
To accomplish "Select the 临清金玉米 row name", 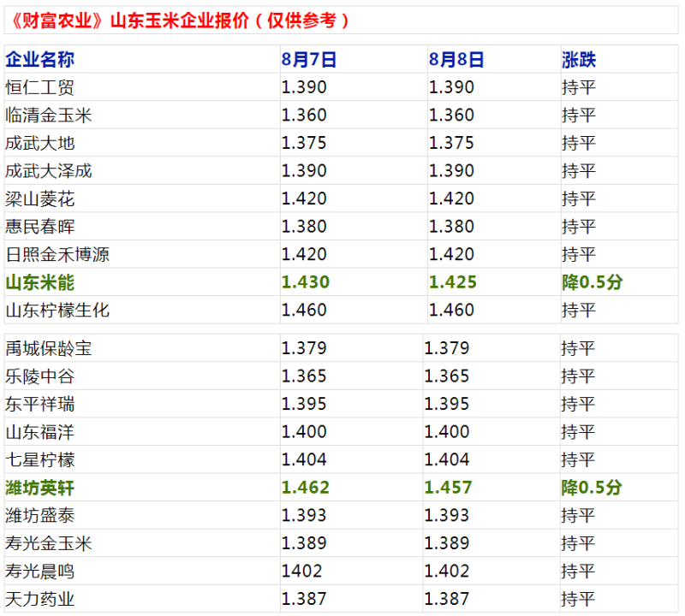I will [x=48, y=115].
